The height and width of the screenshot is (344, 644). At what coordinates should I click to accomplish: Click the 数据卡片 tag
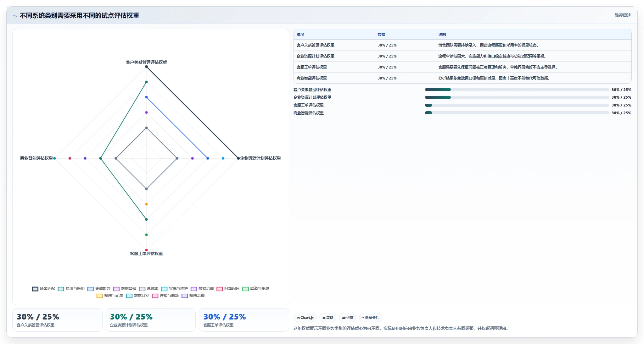pyautogui.click(x=371, y=318)
